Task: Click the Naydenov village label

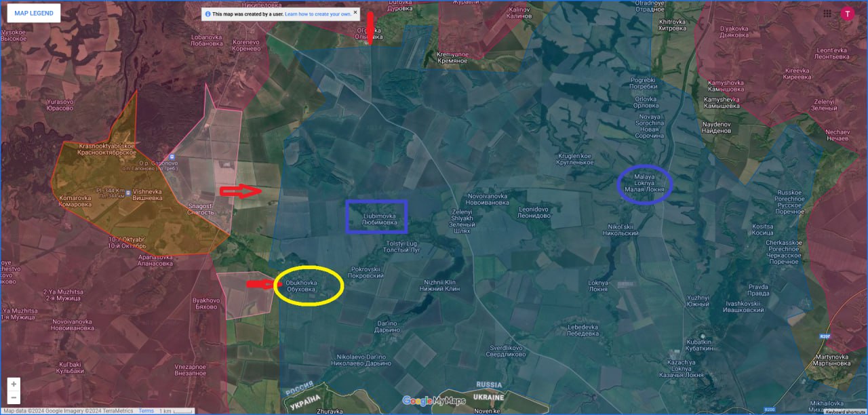Action: [717, 128]
